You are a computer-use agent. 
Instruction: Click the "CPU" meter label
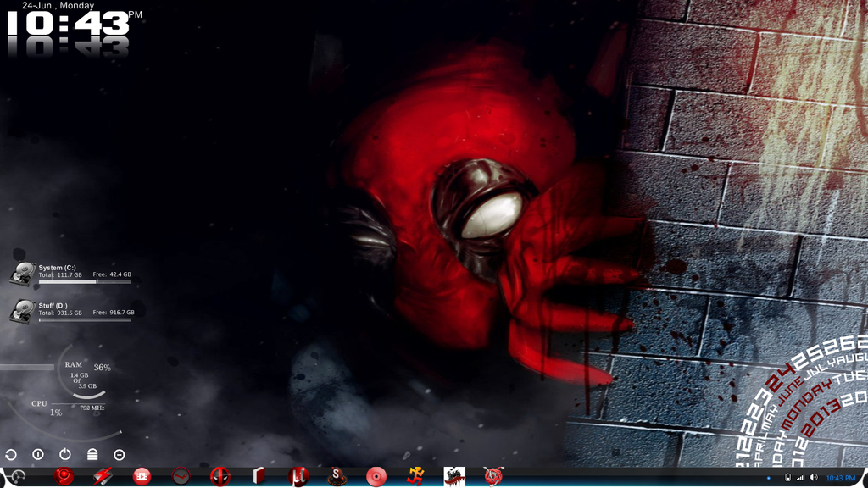39,404
